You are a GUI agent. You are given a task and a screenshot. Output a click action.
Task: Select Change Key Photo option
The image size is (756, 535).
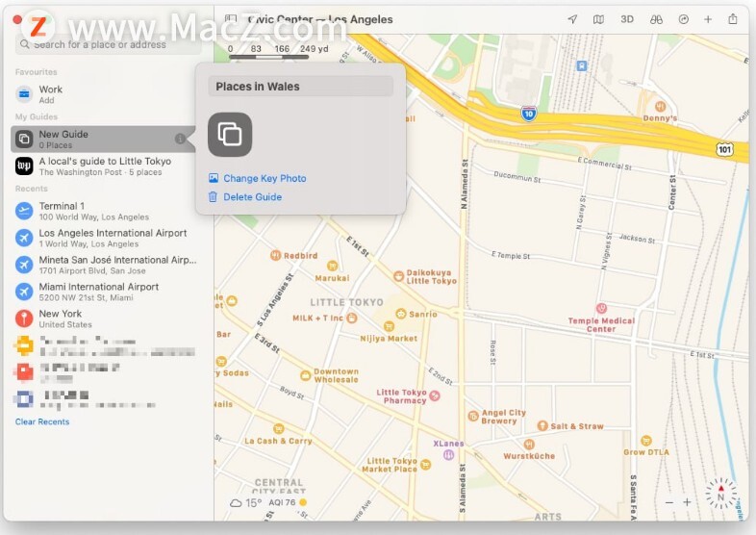[264, 178]
